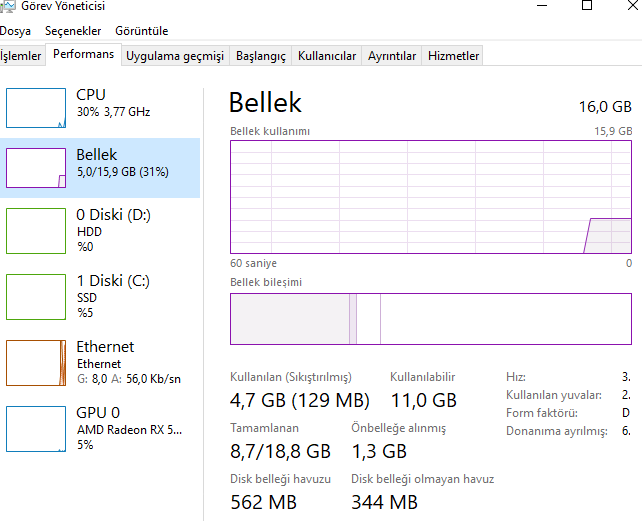Switch to the Hizmetler tab

(x=454, y=56)
